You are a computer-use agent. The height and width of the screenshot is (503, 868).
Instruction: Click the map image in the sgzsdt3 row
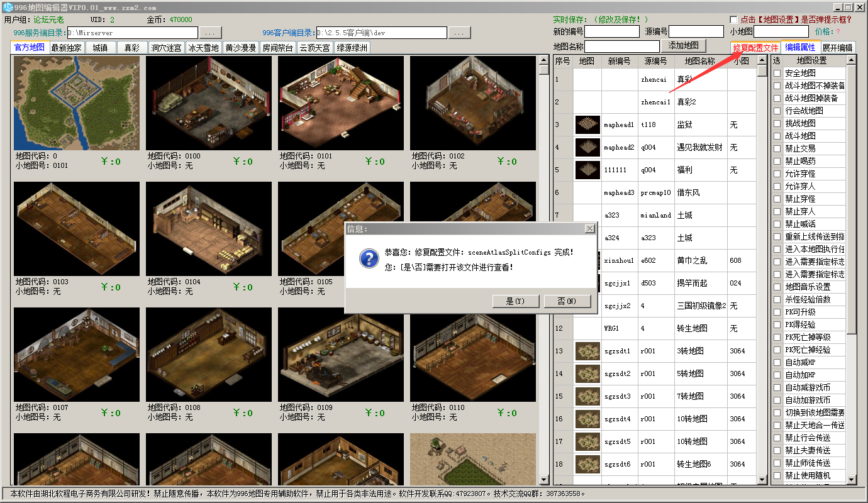point(587,396)
